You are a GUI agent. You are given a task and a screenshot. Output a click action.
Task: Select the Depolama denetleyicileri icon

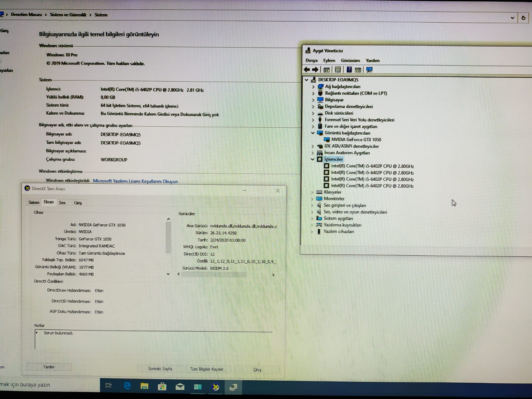321,106
